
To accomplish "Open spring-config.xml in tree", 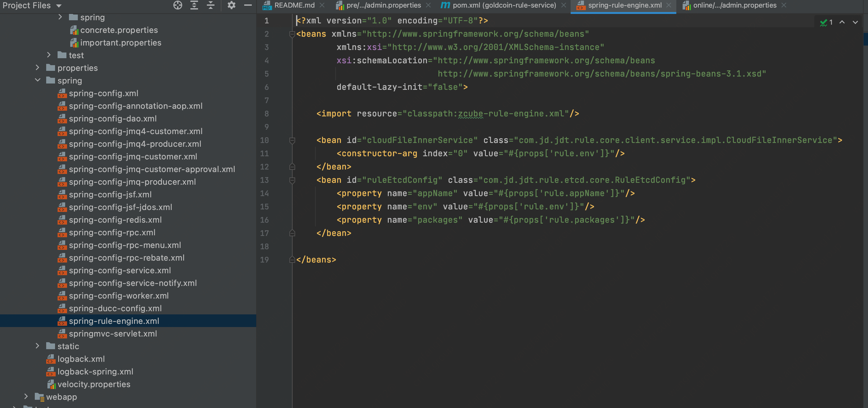I will point(103,93).
